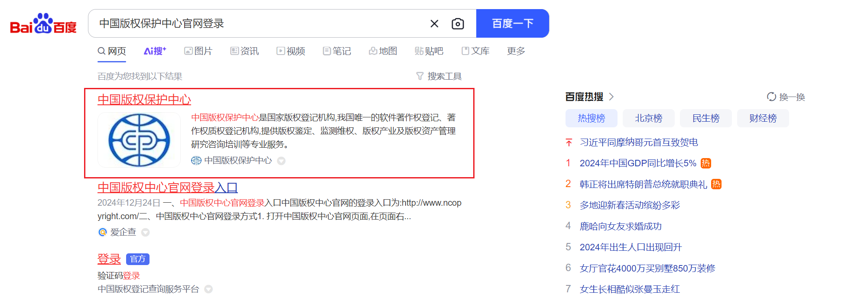Expand dropdown arrow beside 爱企查 source
The height and width of the screenshot is (301, 868).
(x=146, y=233)
